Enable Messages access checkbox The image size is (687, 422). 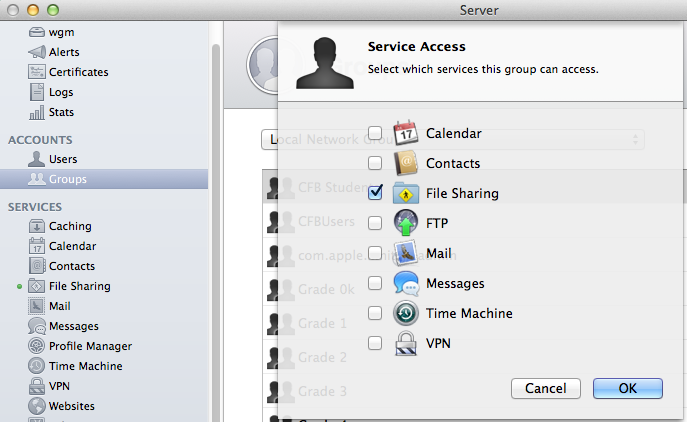[375, 283]
